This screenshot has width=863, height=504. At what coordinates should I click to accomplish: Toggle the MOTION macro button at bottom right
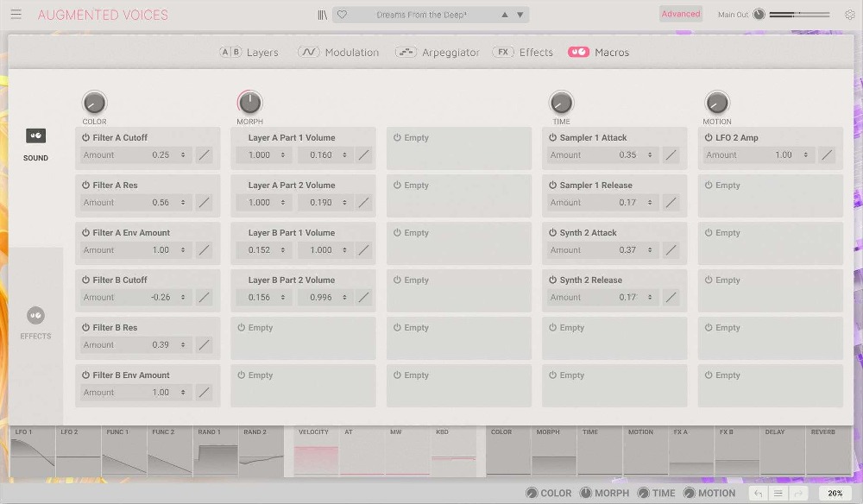point(711,493)
